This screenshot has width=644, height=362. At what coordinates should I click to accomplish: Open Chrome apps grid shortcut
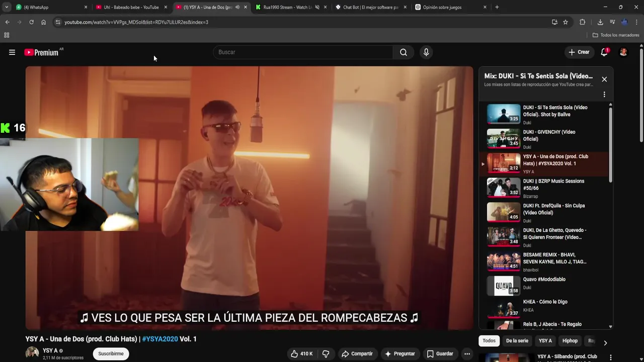[x=7, y=35]
